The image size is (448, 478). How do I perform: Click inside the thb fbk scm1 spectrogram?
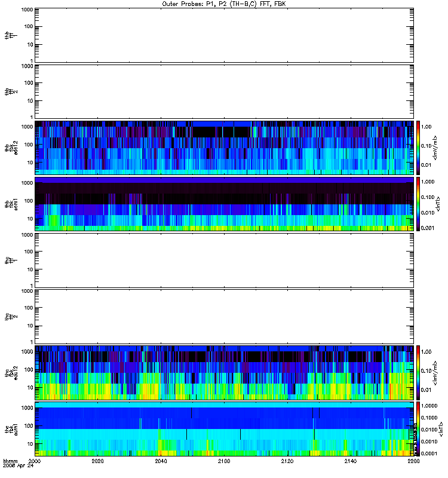pyautogui.click(x=224, y=204)
